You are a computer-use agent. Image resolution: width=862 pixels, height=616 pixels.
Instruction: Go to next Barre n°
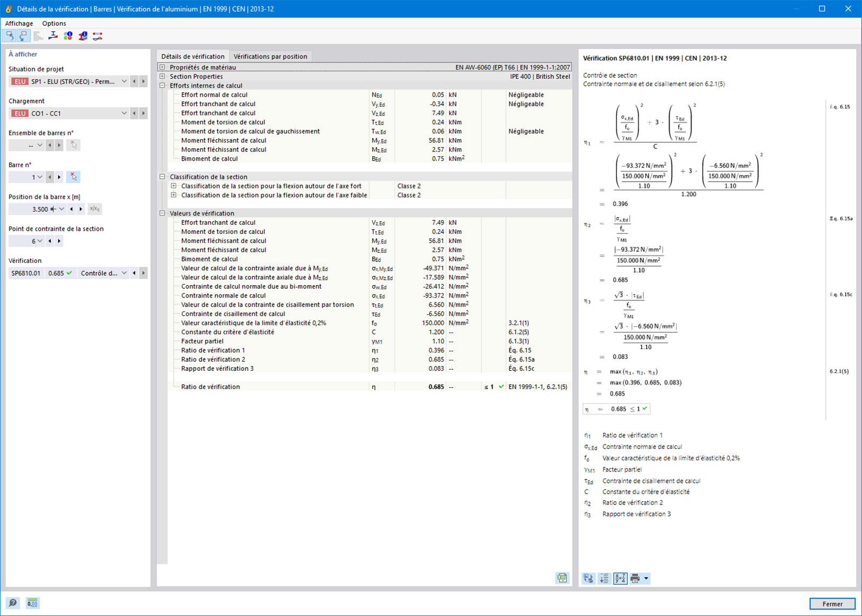point(59,177)
